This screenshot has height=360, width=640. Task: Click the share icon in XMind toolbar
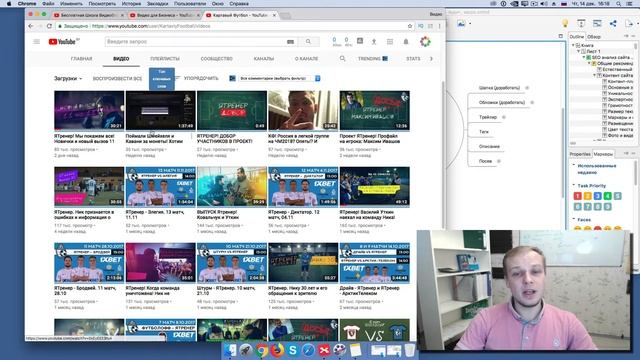point(613,24)
